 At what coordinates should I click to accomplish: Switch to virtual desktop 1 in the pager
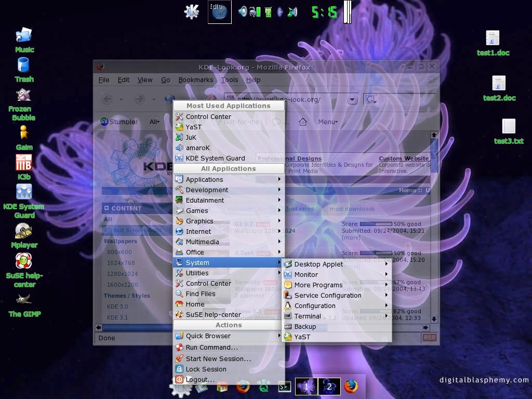[x=307, y=387]
